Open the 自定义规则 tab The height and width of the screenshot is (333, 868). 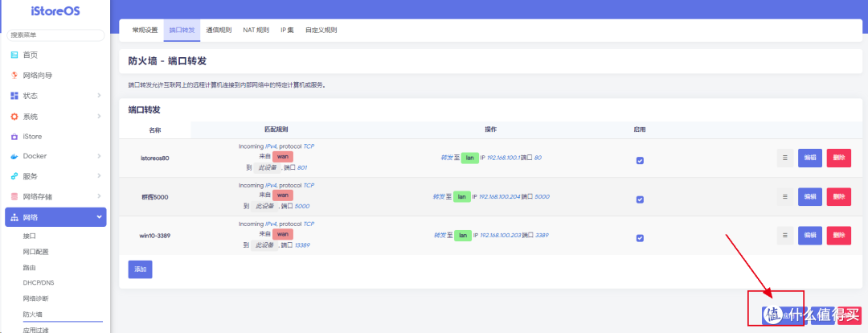321,30
